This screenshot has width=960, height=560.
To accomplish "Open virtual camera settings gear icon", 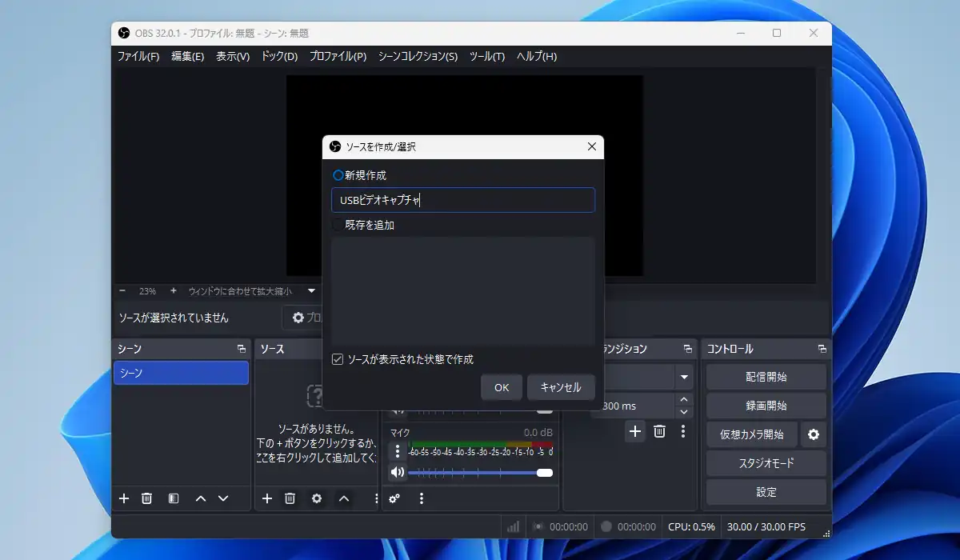I will tap(814, 434).
